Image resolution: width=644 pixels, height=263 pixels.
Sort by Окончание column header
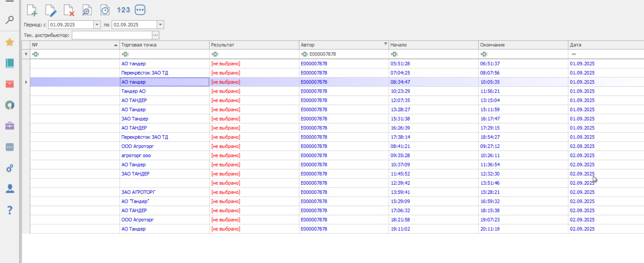click(x=523, y=45)
